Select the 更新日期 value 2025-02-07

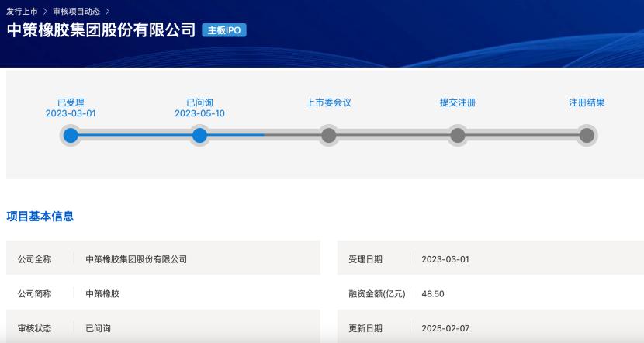[445, 328]
